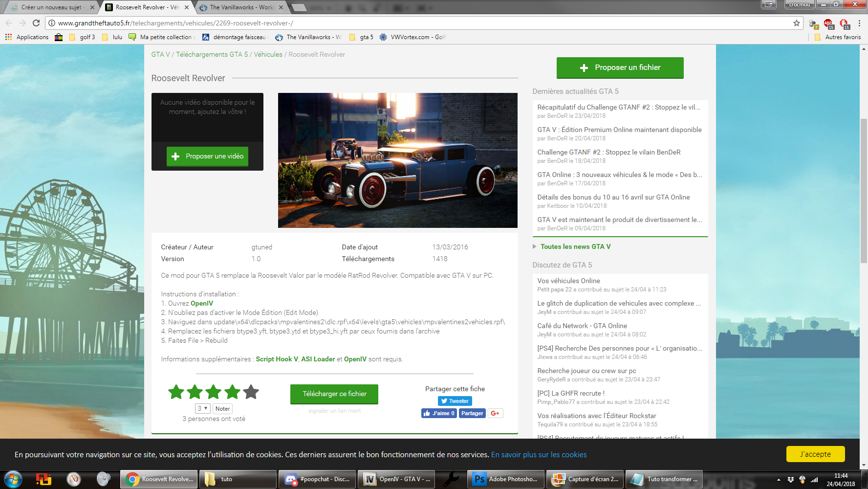Click 'Véhicules' breadcrumb link
The height and width of the screenshot is (489, 868).
(268, 54)
